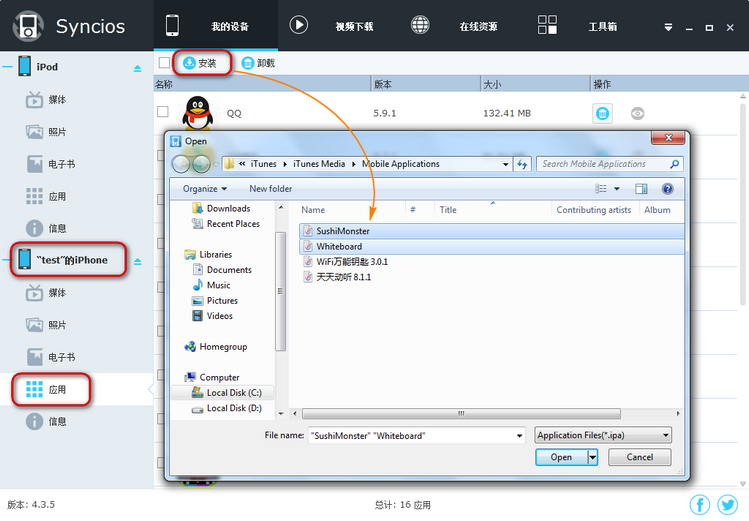The image size is (749, 521).
Task: Open the 在线资源 tab
Action: (x=478, y=27)
